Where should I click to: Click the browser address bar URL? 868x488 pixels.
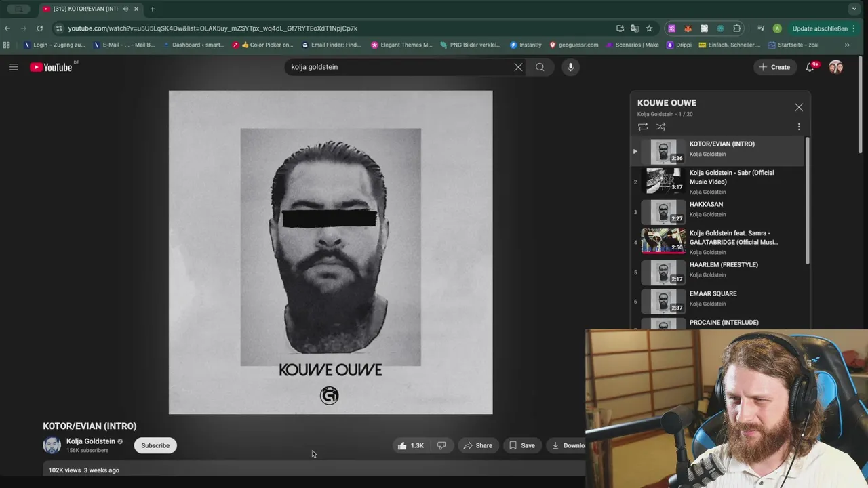coord(213,28)
